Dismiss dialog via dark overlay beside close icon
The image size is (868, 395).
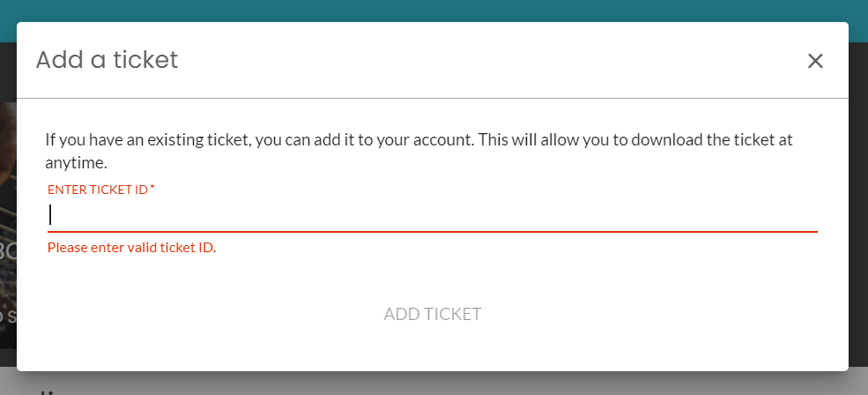coord(858,61)
